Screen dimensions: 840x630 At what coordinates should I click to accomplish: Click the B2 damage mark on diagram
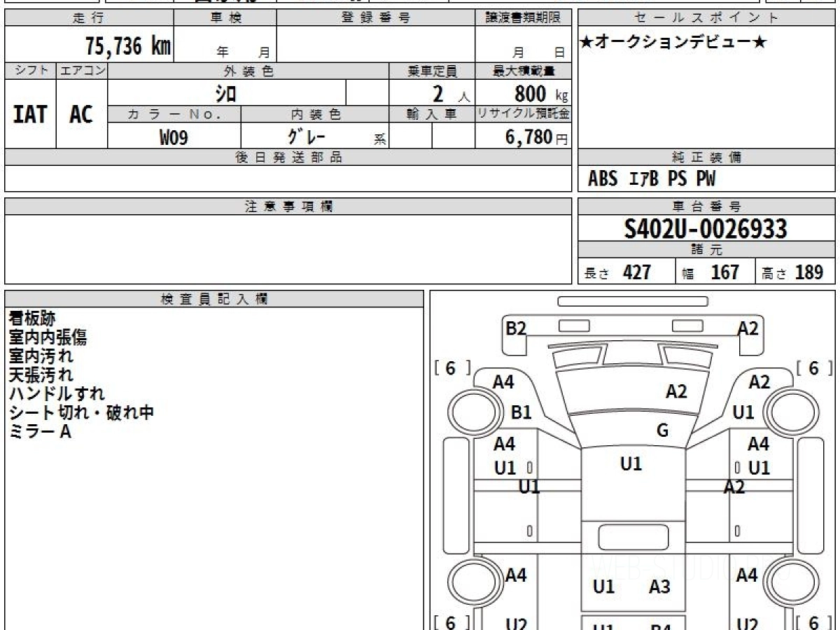(516, 328)
